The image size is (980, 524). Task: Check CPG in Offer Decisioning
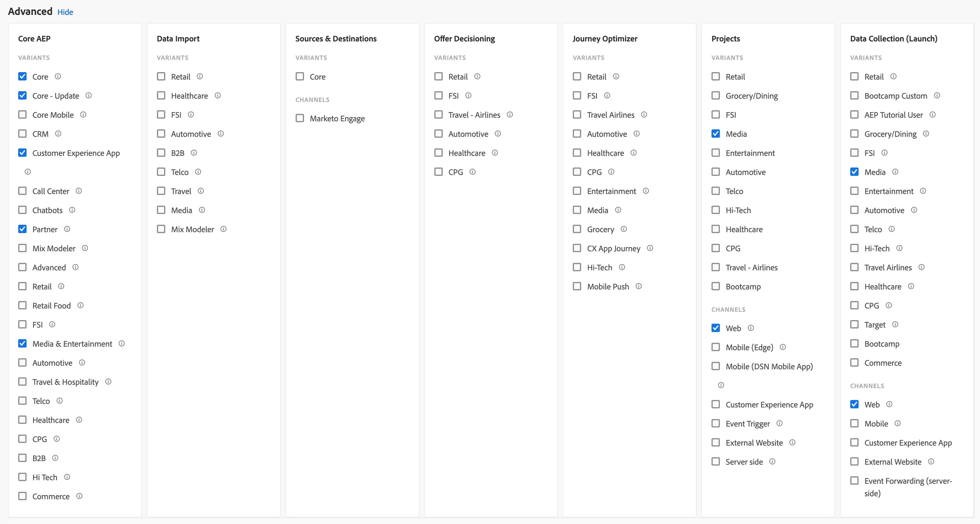click(x=439, y=172)
